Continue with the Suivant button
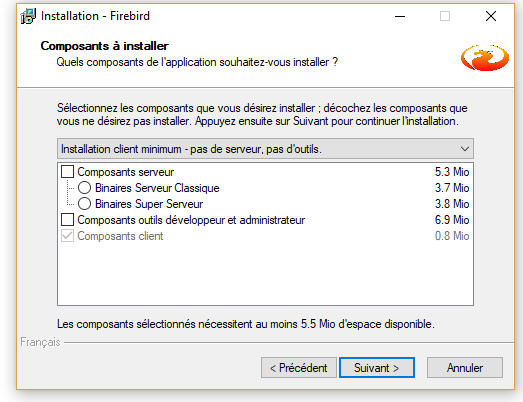Screen dimensions: 523x402 pos(377,368)
